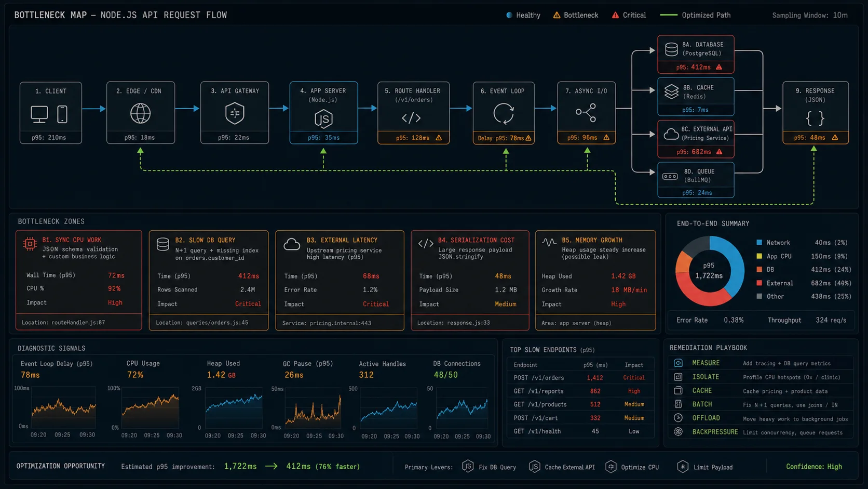Click the warning icon on External API p95 682ms
The height and width of the screenshot is (489, 868).
point(719,152)
